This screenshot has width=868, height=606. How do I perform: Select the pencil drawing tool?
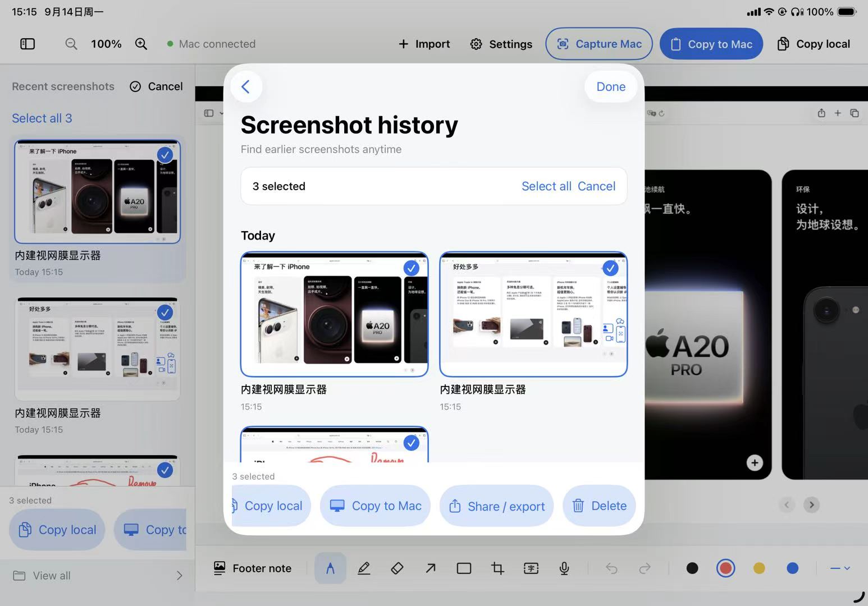[x=364, y=568]
